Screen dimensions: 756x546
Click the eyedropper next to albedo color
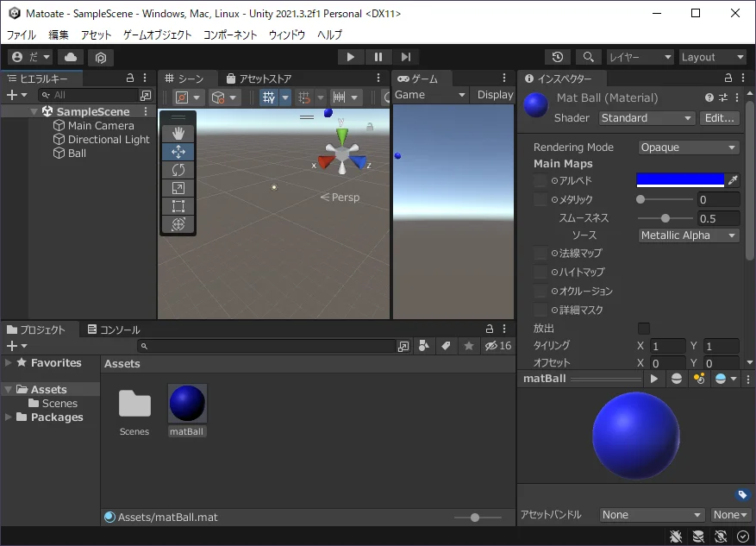733,180
